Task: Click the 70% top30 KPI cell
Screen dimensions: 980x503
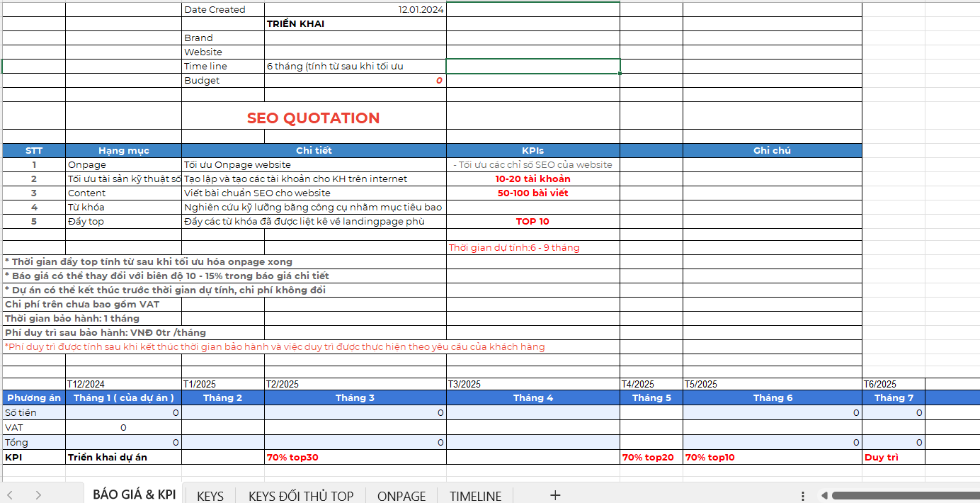Action: pos(355,457)
